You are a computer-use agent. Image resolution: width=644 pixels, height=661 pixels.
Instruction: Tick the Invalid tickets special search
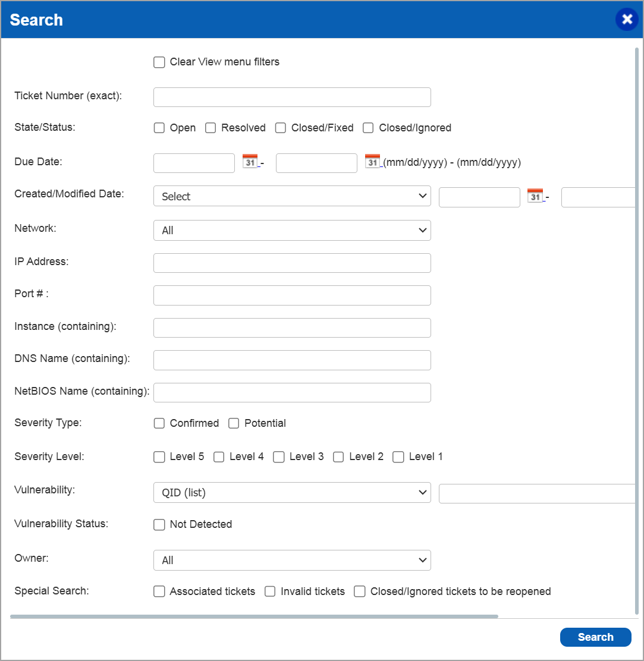point(270,591)
